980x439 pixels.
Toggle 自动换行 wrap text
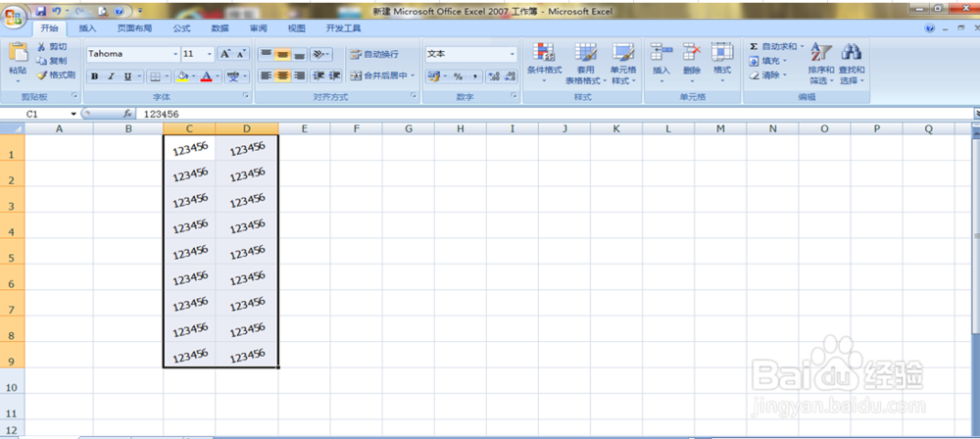click(375, 54)
